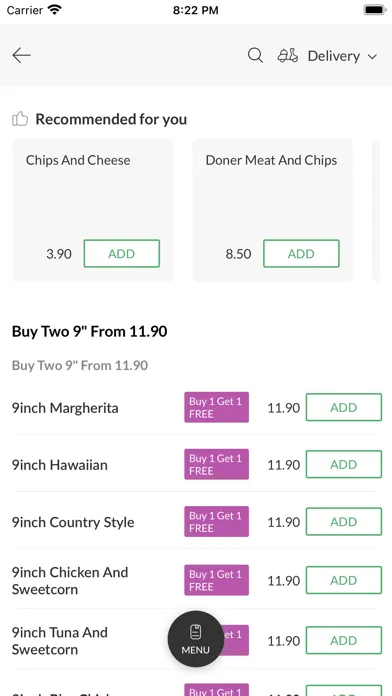Add Chips And Cheese to order
Viewport: 392px width, 696px height.
point(122,253)
